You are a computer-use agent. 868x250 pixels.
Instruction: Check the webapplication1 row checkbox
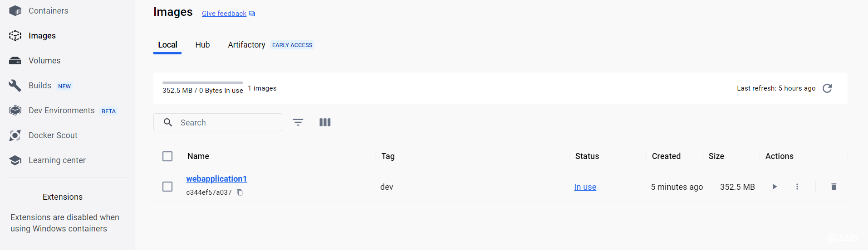pyautogui.click(x=167, y=187)
